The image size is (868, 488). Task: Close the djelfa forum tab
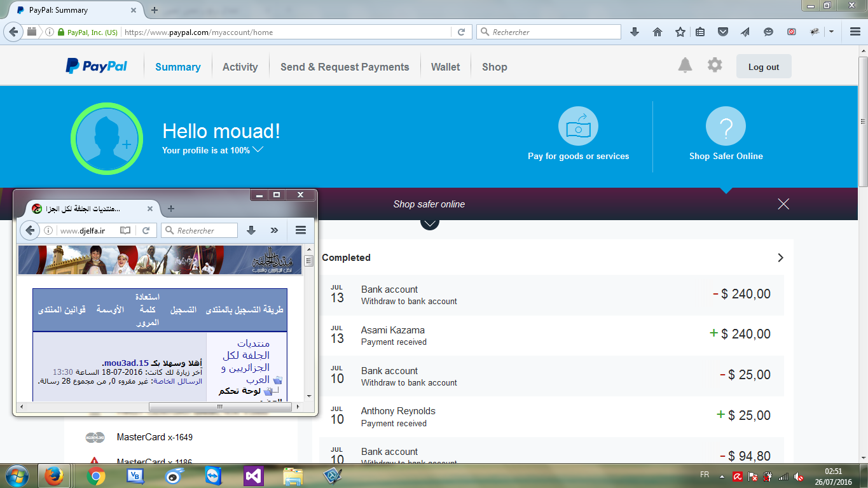[150, 208]
